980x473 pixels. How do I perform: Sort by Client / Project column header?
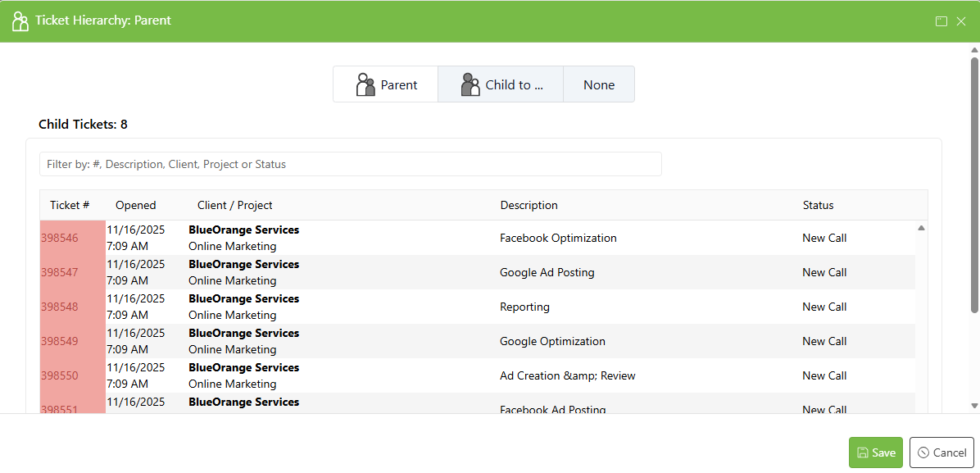[235, 205]
